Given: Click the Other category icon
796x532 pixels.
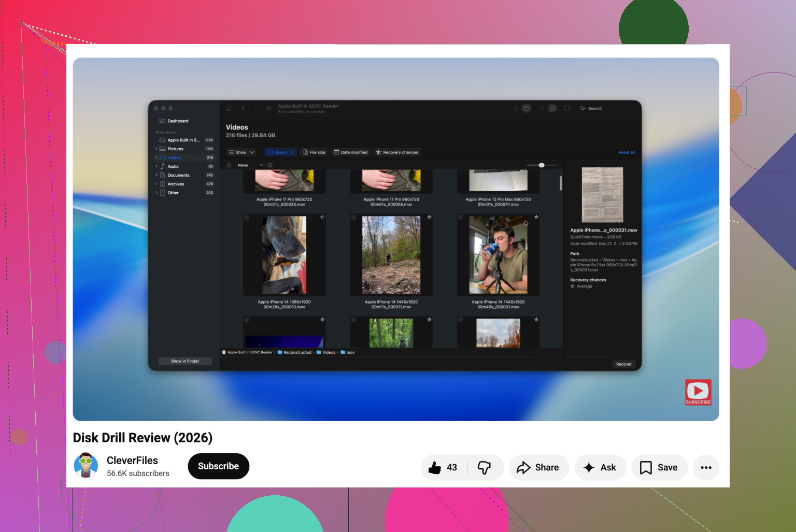Looking at the screenshot, I should [162, 193].
